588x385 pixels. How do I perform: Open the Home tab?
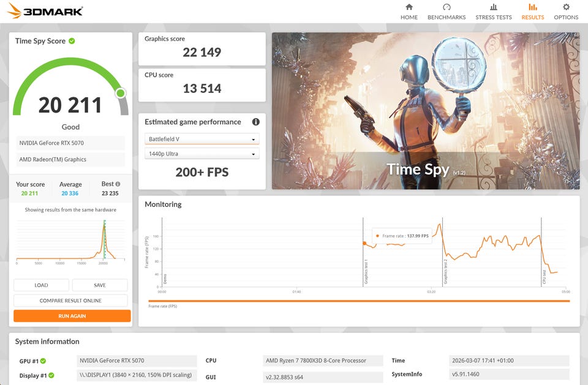click(409, 12)
